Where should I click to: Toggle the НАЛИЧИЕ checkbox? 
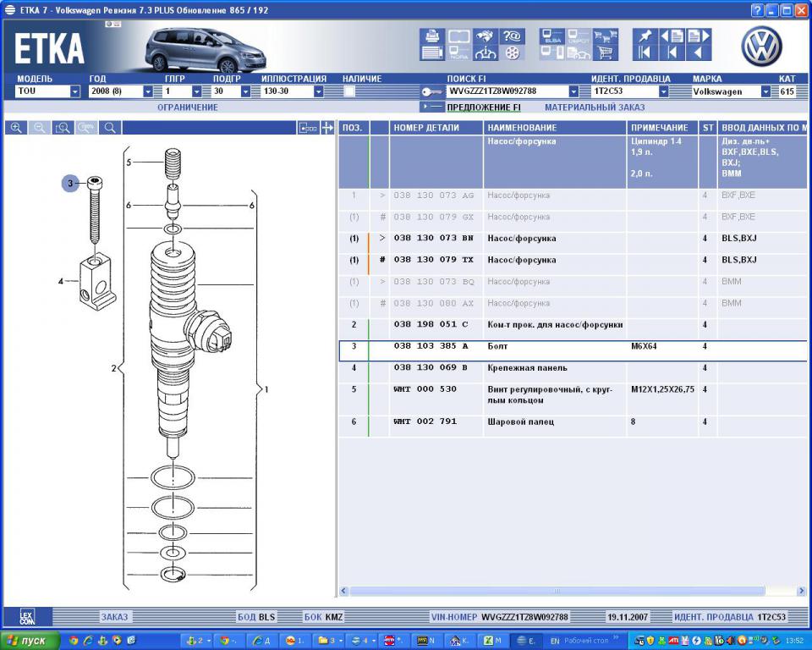point(349,91)
